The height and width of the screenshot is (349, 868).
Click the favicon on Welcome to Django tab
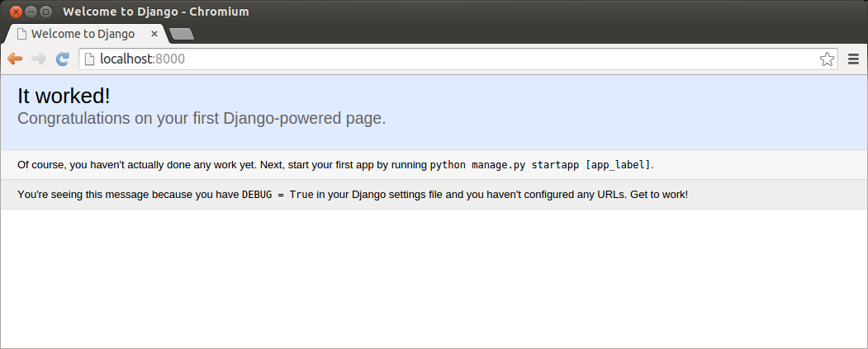(22, 34)
